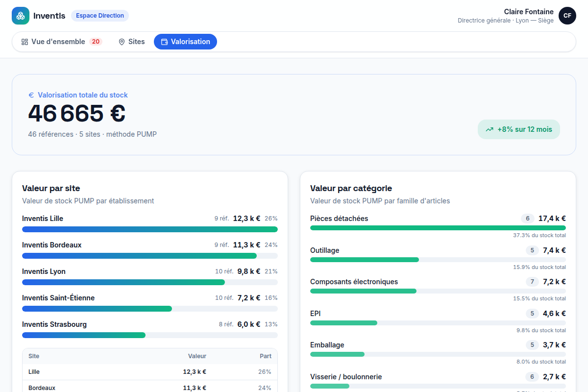Click the 'Pièces détachées' category label
The height and width of the screenshot is (392, 588).
coord(339,219)
